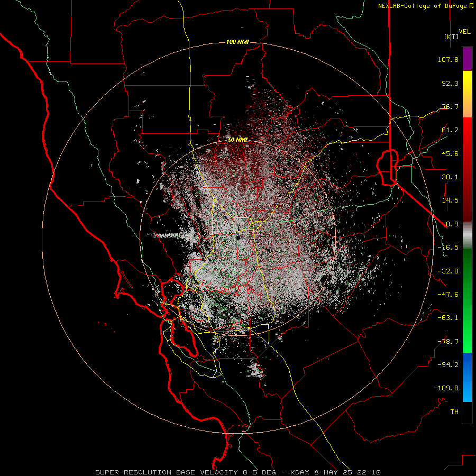Click the 61.2 legend value
The width and height of the screenshot is (476, 476).
[x=450, y=130]
